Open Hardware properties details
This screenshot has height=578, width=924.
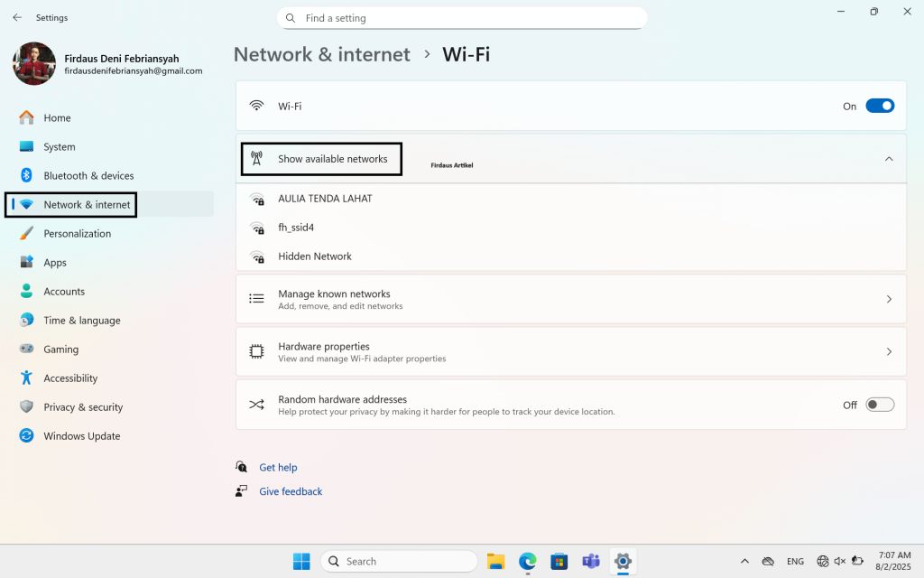[x=889, y=351]
